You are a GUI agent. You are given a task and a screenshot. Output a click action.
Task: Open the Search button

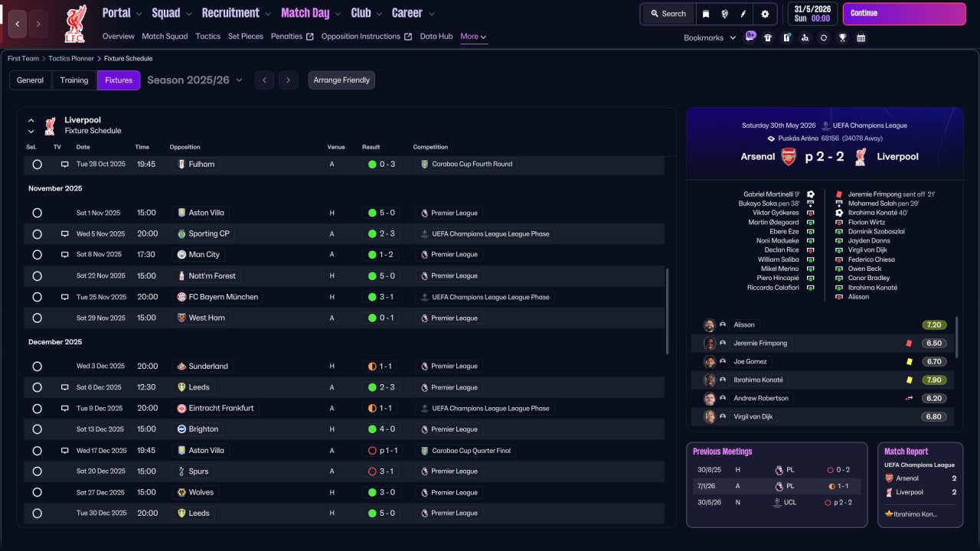[x=668, y=14]
